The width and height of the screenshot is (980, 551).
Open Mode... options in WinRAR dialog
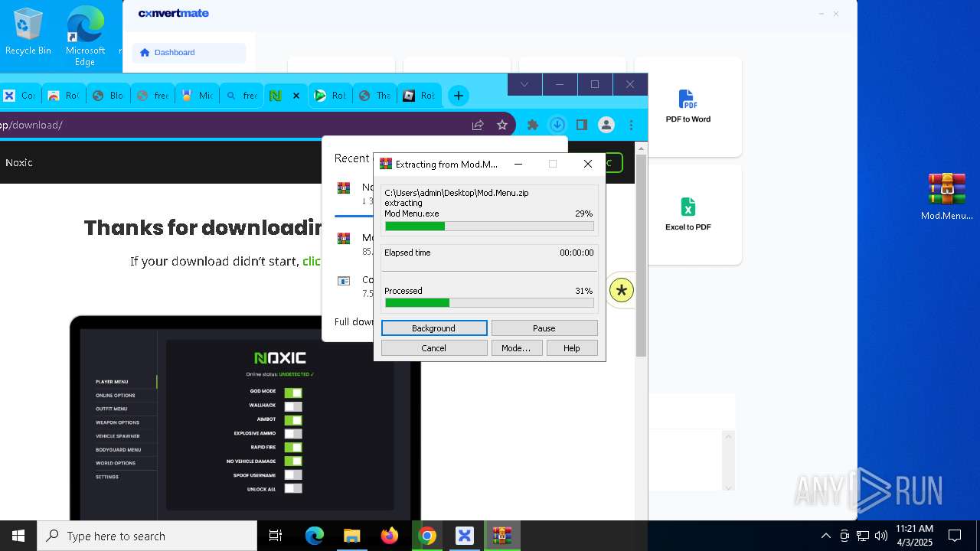[516, 348]
